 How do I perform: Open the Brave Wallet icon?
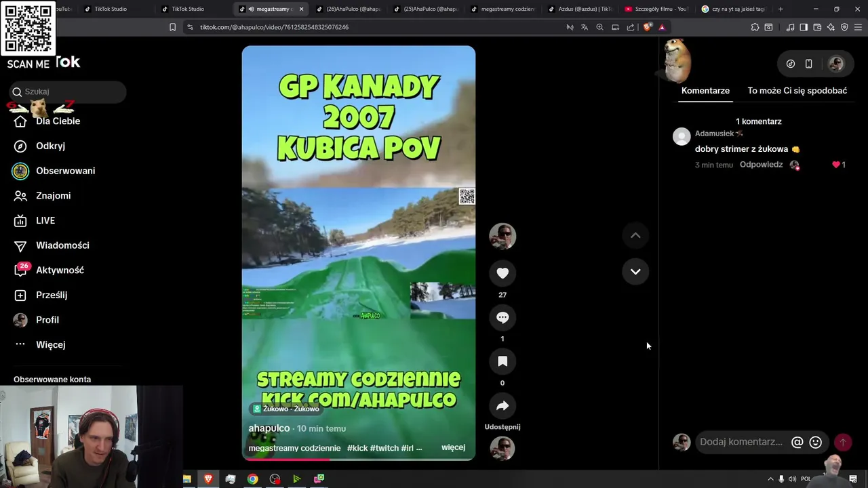(817, 27)
